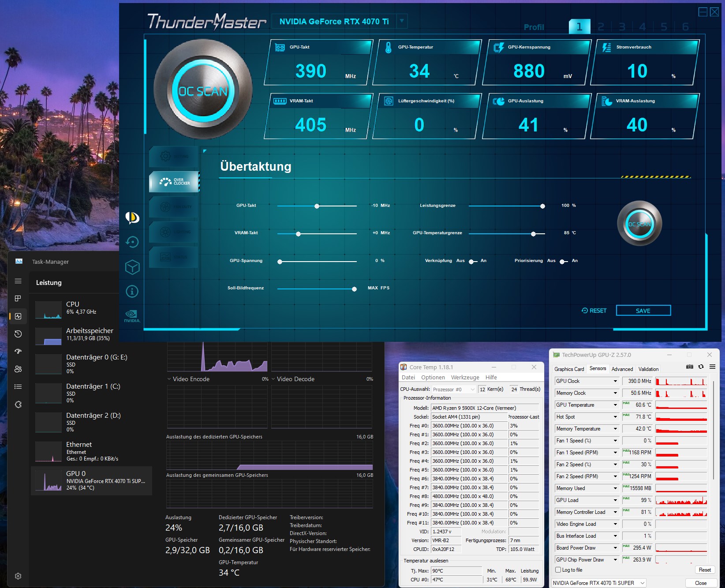Click the GPU-Takt slider handle
Screen dimensions: 725x588
[x=317, y=206]
